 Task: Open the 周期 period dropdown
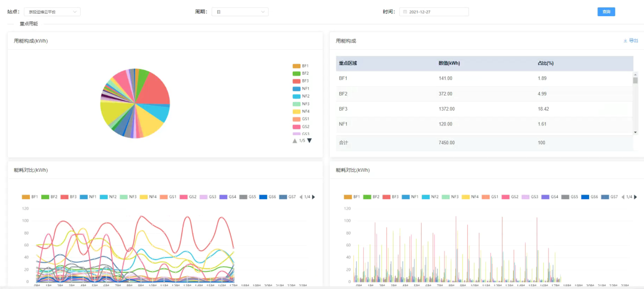[240, 12]
